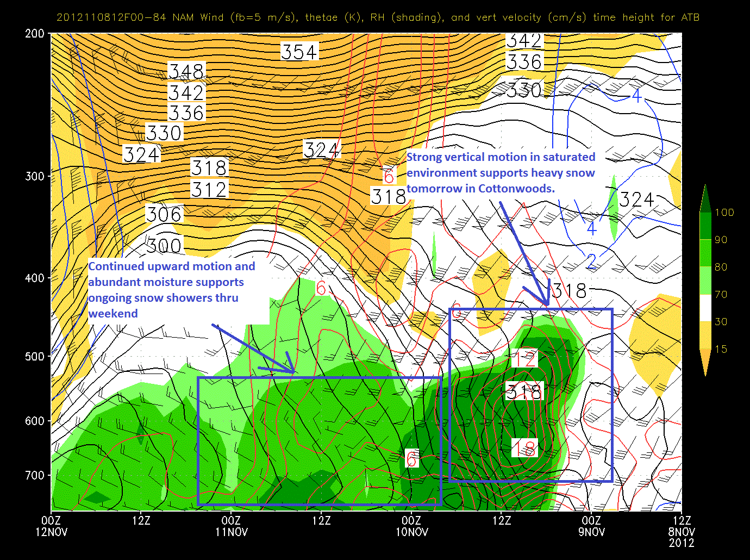Click the 300 pressure level axis label

[35, 177]
